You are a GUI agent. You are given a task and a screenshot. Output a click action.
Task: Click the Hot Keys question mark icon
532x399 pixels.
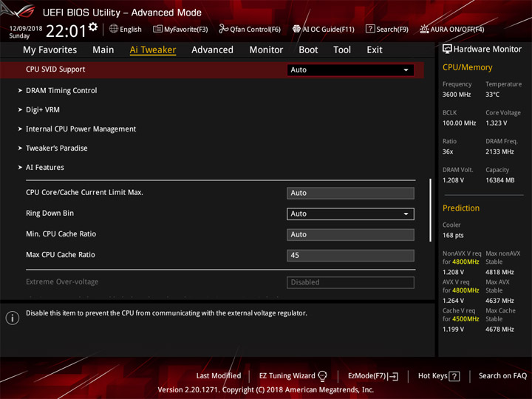pos(454,376)
